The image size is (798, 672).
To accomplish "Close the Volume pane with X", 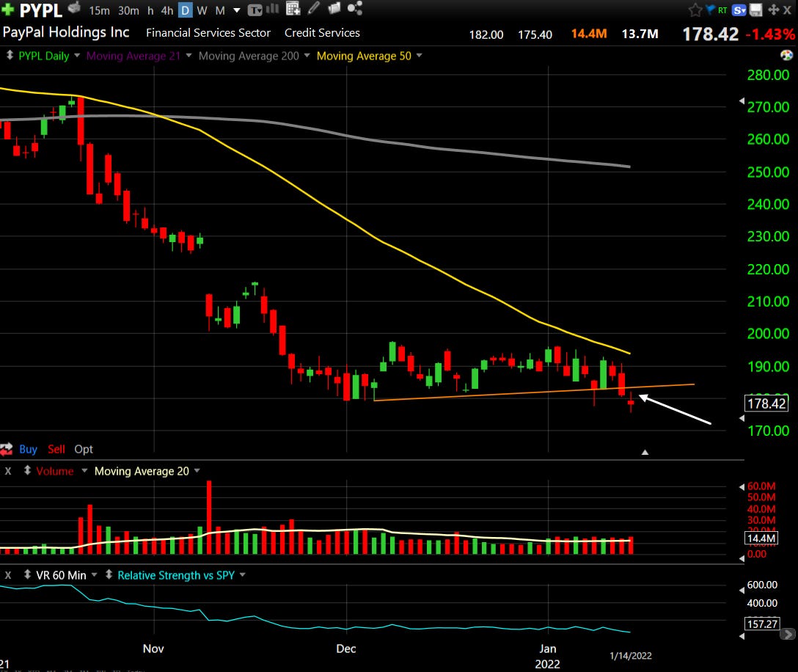I will [x=8, y=471].
